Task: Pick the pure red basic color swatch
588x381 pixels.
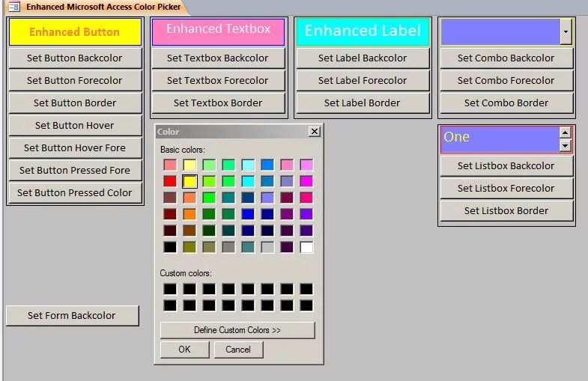Action: (170, 181)
